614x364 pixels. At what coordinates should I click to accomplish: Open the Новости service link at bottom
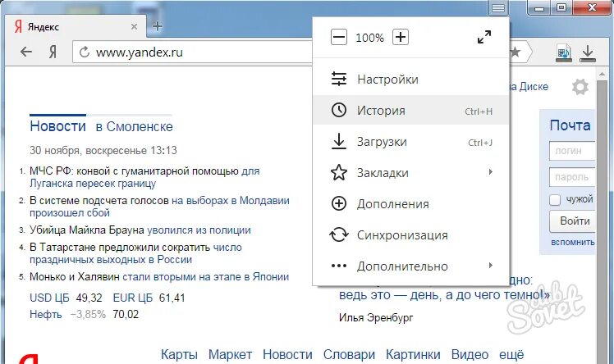(x=287, y=355)
